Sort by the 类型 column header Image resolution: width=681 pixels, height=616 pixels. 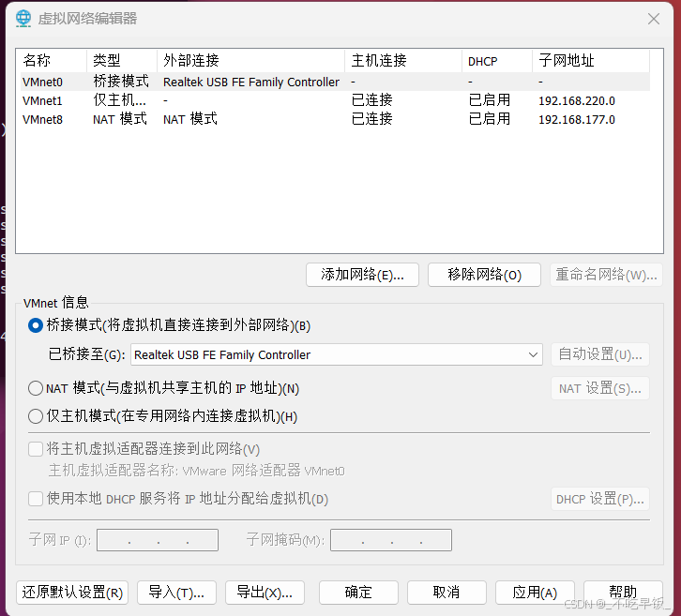[122, 60]
